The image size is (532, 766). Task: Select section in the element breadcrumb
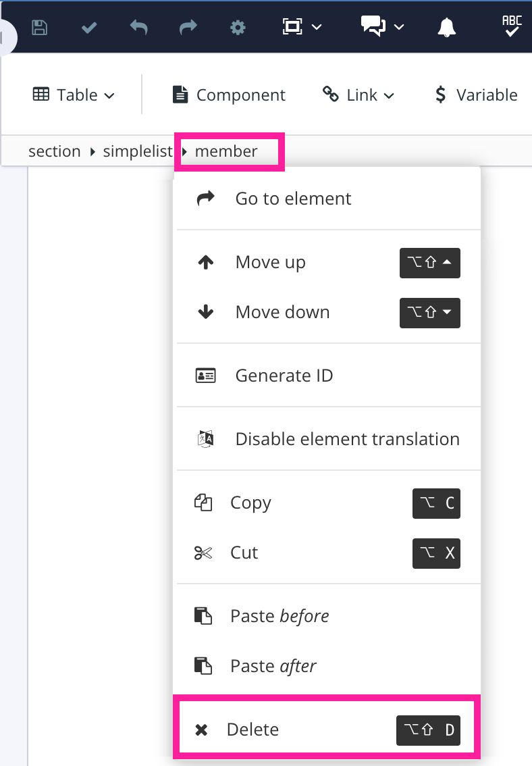point(54,151)
